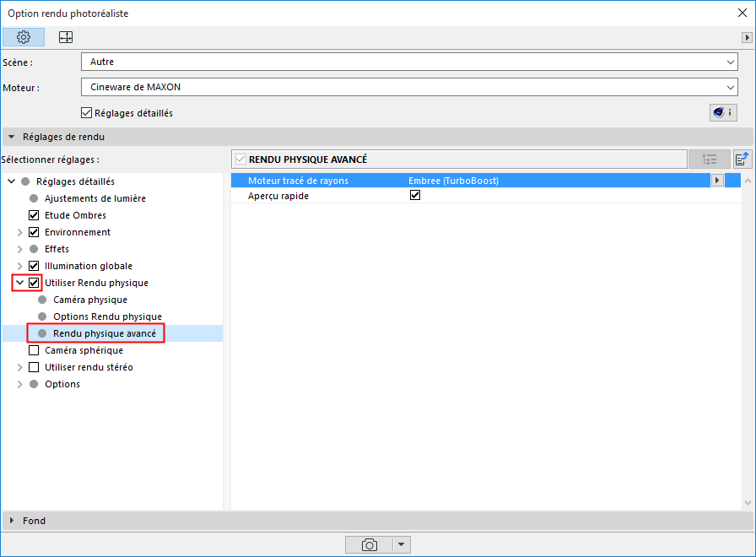Screen dimensions: 756x557
Task: Select the Caméra sphérique label in tree
Action: (x=84, y=350)
